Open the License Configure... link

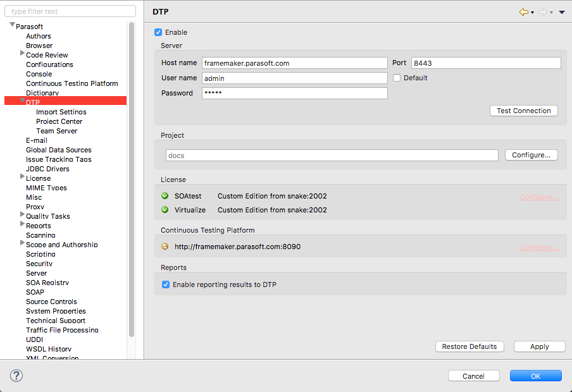[x=539, y=197]
